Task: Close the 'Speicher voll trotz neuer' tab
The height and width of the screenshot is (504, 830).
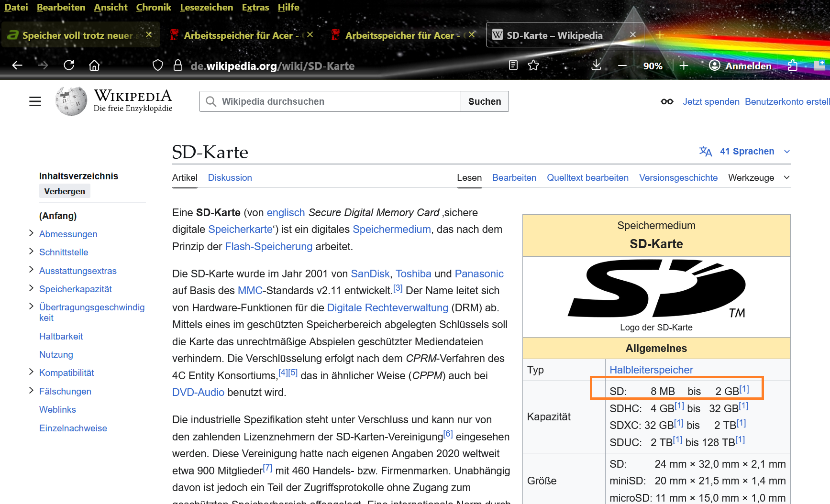Action: 149,35
